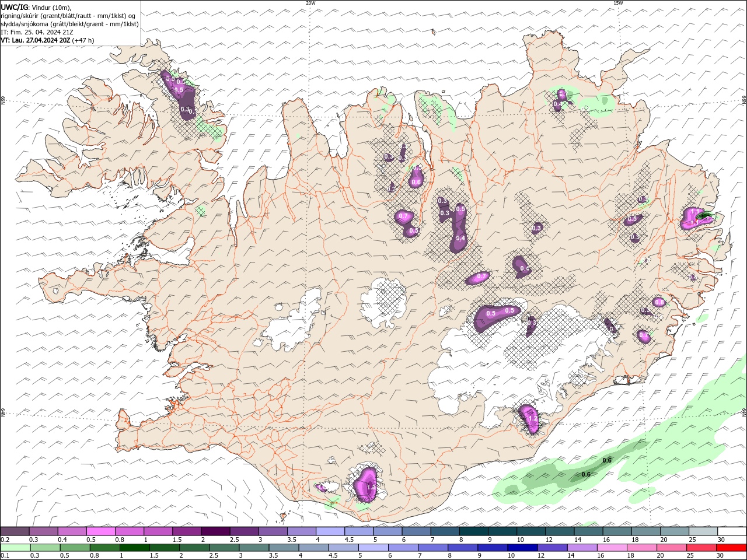
Task: Select the darkest purple 2 swatch in snow legend
Action: (x=215, y=531)
